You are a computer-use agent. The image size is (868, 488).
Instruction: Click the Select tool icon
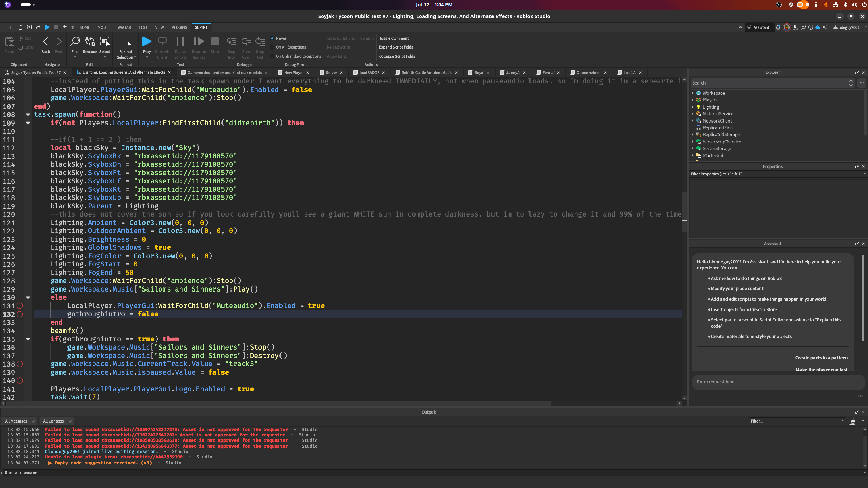coord(104,42)
